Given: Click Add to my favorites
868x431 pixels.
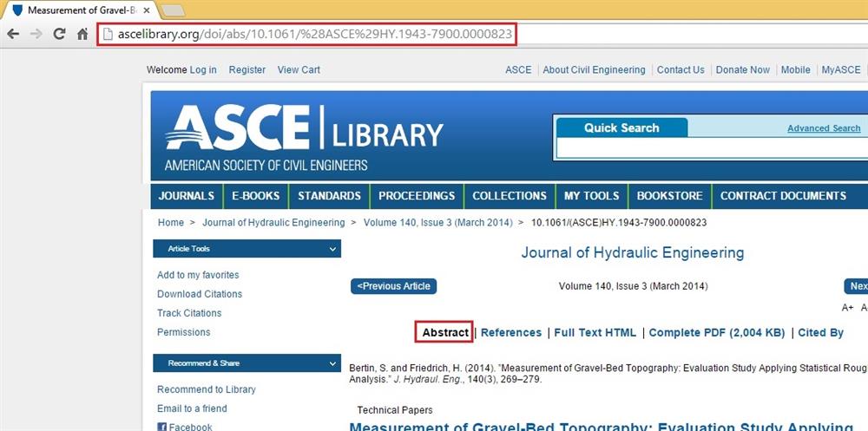Looking at the screenshot, I should (x=198, y=275).
